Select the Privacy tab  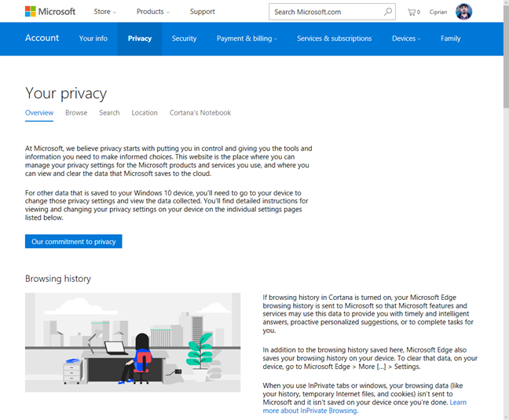[140, 39]
